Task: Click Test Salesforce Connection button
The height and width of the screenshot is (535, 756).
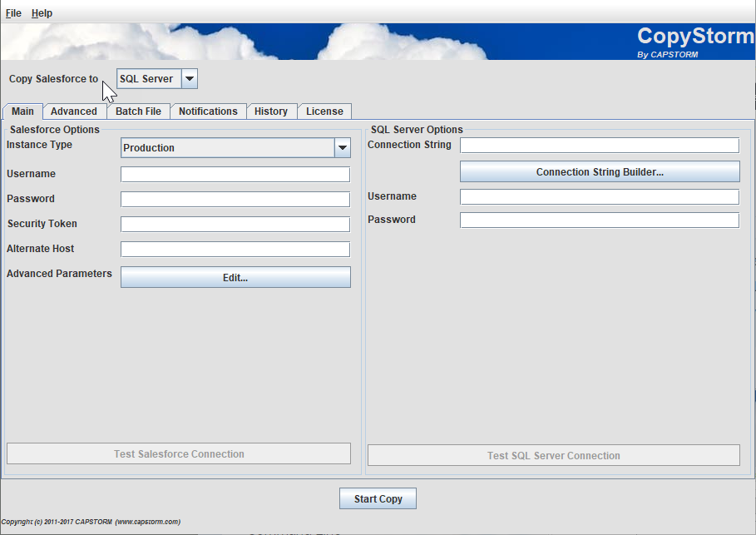Action: [x=179, y=454]
